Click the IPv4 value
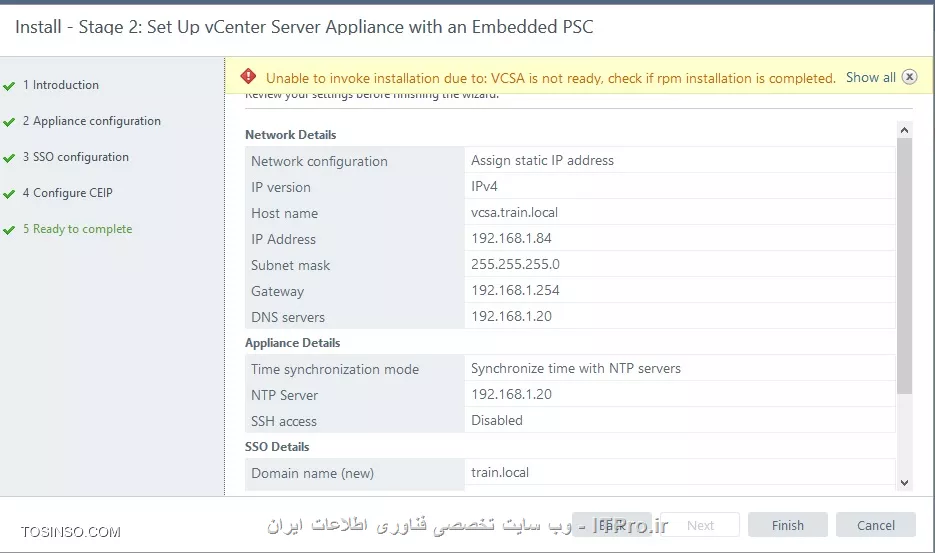Image resolution: width=935 pixels, height=553 pixels. tap(484, 187)
